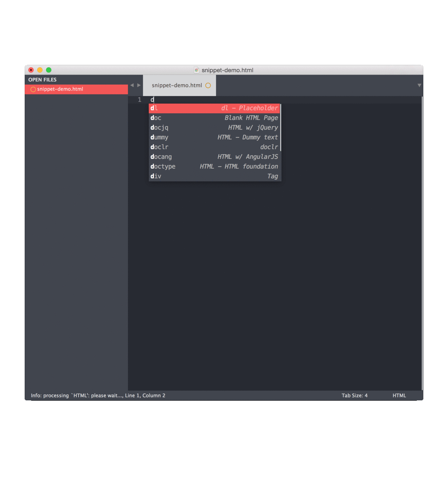
Task: Pick the 'docang' AngularJS snippet
Action: 214,157
